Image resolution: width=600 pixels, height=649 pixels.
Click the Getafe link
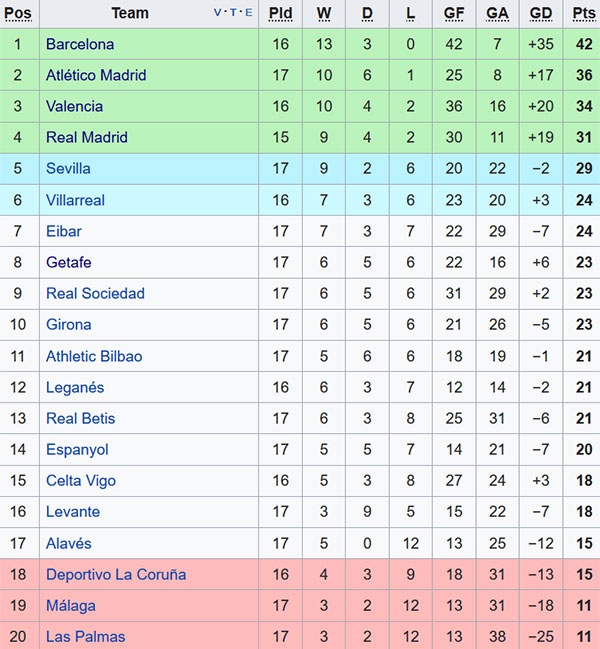(x=69, y=262)
